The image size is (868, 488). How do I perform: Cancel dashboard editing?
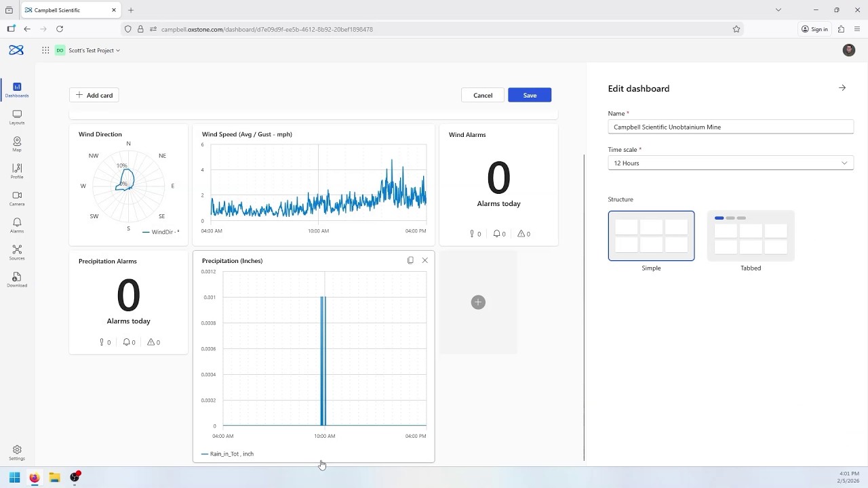pos(483,96)
